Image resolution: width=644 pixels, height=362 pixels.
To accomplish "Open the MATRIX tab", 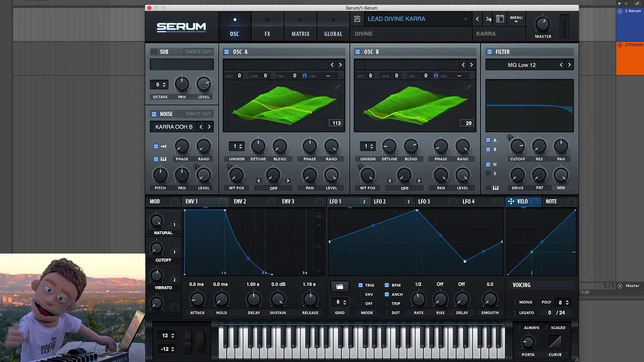I will 300,28.
